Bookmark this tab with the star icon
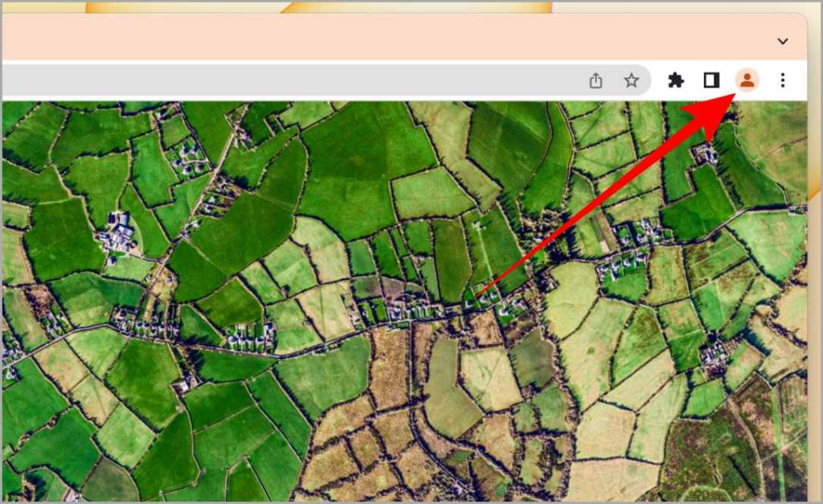The image size is (823, 504). [632, 80]
